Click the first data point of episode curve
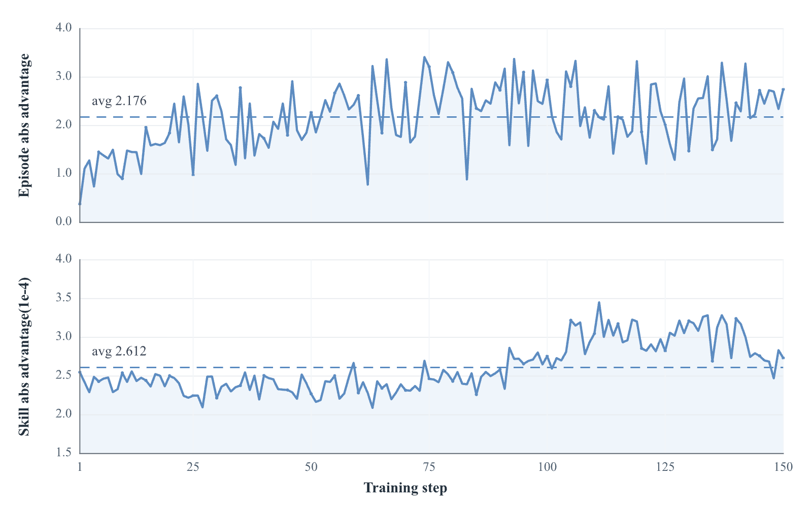This screenshot has height=510, width=812. (x=80, y=204)
